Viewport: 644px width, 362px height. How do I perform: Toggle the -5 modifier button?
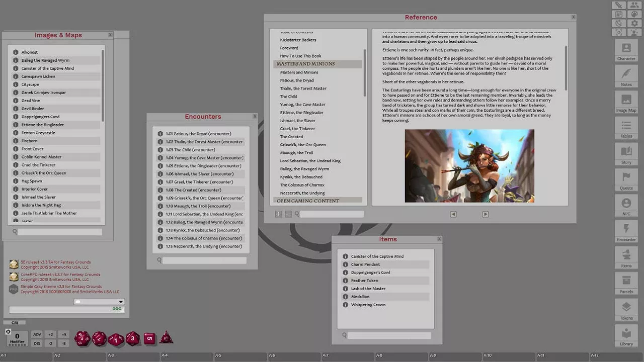(x=64, y=343)
